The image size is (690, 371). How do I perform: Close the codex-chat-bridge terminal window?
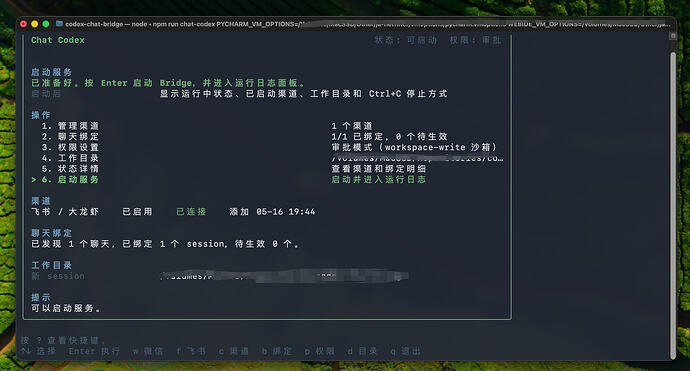point(24,24)
